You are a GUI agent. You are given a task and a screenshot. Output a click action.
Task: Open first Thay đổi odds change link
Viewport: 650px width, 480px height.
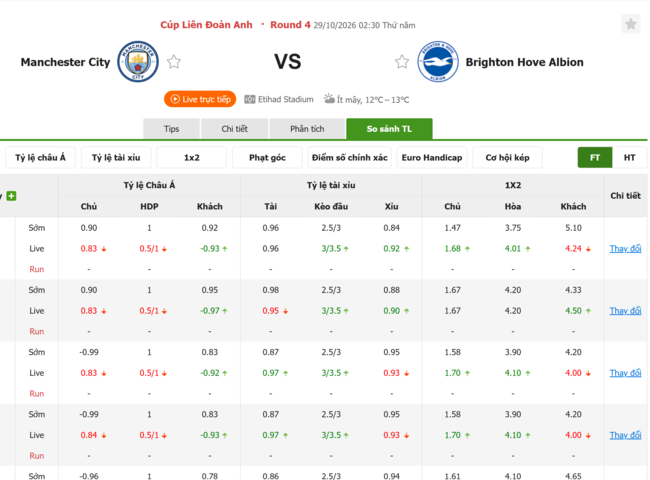click(x=625, y=249)
